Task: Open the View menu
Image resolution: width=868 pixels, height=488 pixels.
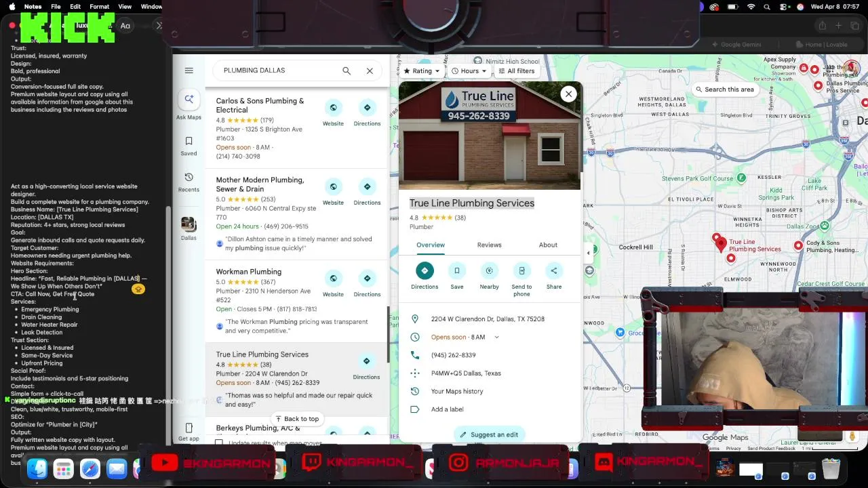Action: click(x=125, y=7)
